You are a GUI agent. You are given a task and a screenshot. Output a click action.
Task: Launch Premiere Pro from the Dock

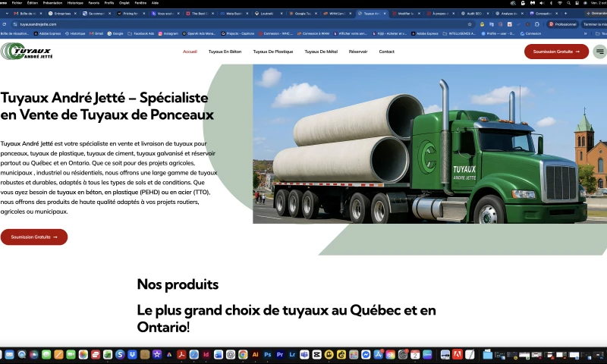280,354
